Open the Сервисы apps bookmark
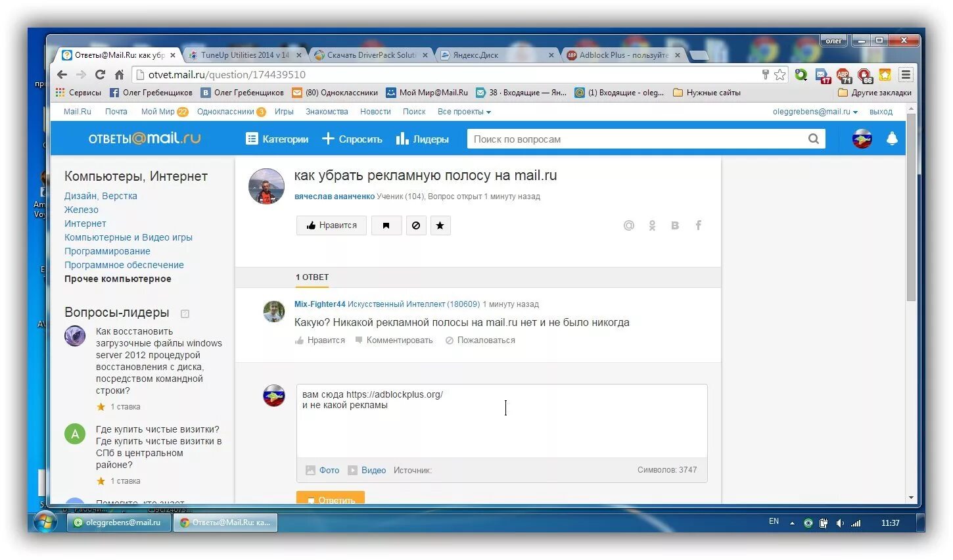 78,93
